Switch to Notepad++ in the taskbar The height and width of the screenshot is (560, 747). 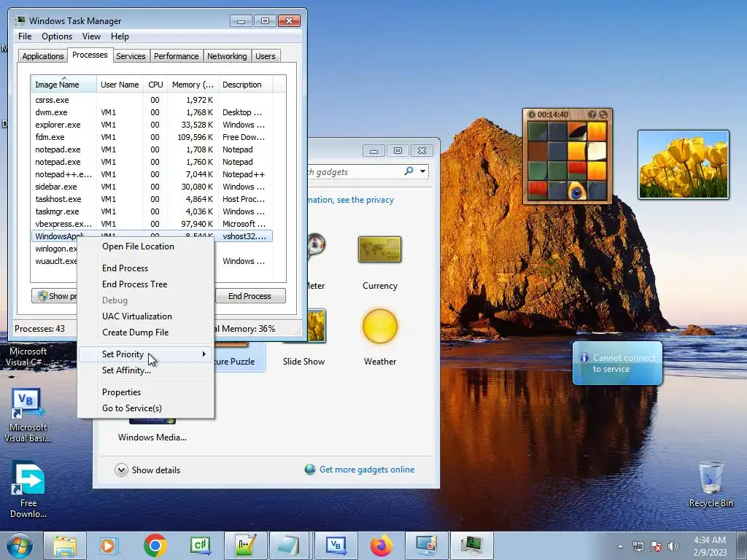point(245,545)
